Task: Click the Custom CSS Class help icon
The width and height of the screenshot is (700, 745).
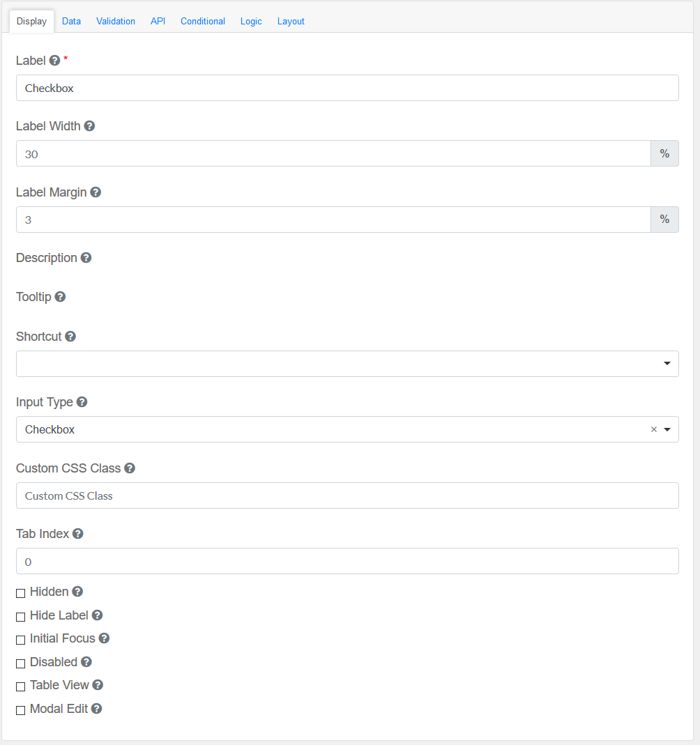Action: (130, 468)
